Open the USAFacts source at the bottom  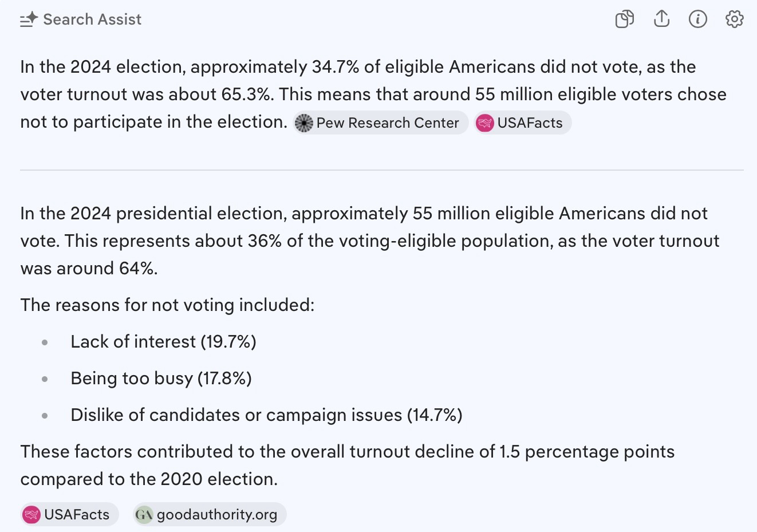(77, 515)
